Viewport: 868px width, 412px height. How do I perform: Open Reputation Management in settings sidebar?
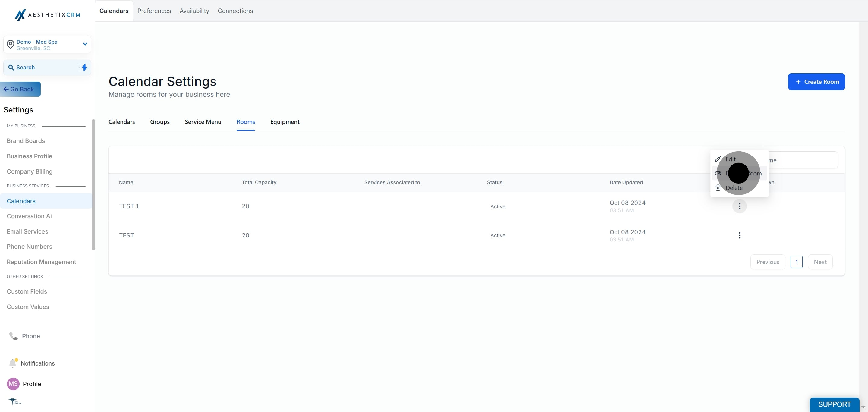42,262
